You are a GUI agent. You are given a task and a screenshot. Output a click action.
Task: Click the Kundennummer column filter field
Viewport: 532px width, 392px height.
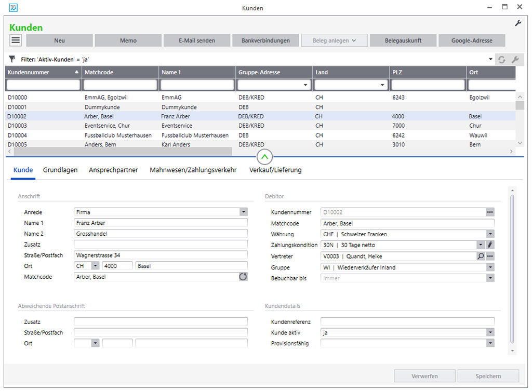(x=43, y=85)
